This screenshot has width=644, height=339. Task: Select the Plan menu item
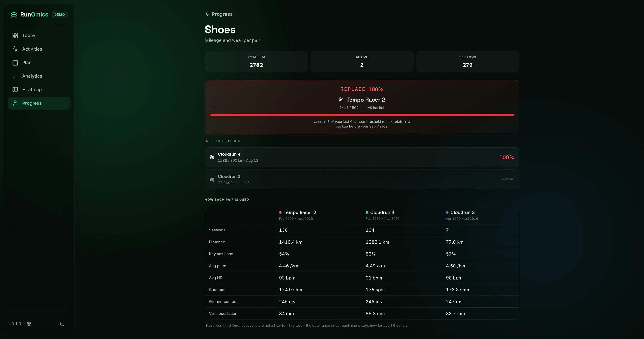click(x=39, y=62)
